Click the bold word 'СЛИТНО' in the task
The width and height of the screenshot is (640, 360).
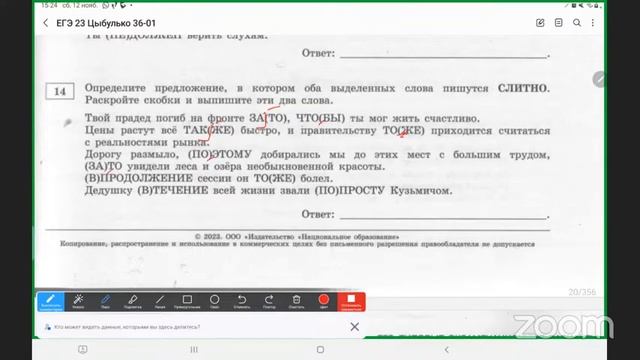click(x=524, y=88)
